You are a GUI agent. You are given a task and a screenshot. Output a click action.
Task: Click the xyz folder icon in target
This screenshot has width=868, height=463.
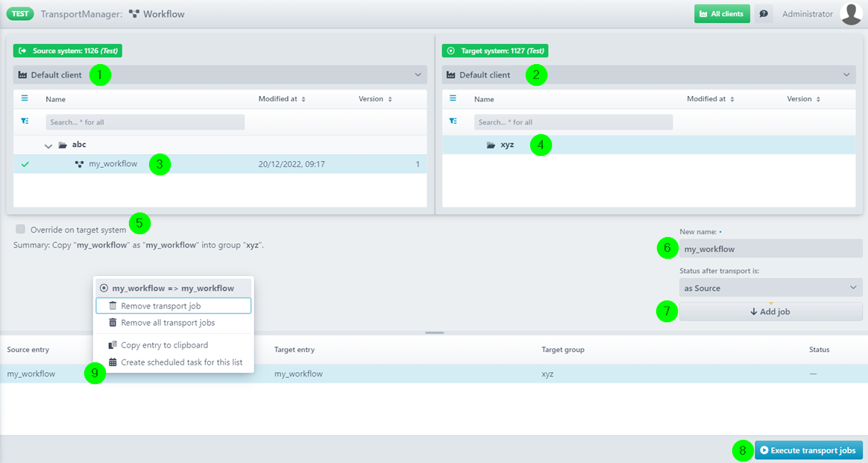[x=491, y=145]
